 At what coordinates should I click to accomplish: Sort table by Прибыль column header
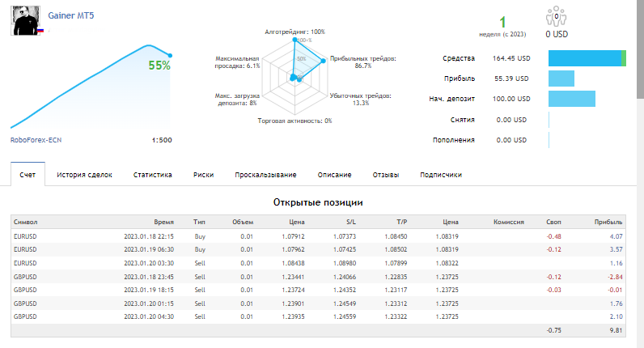tap(608, 222)
